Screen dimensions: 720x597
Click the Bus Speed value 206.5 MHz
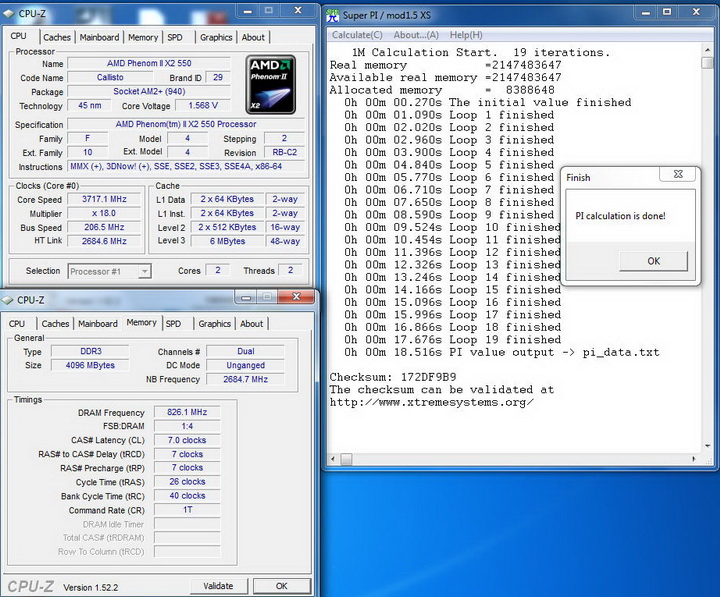point(104,227)
